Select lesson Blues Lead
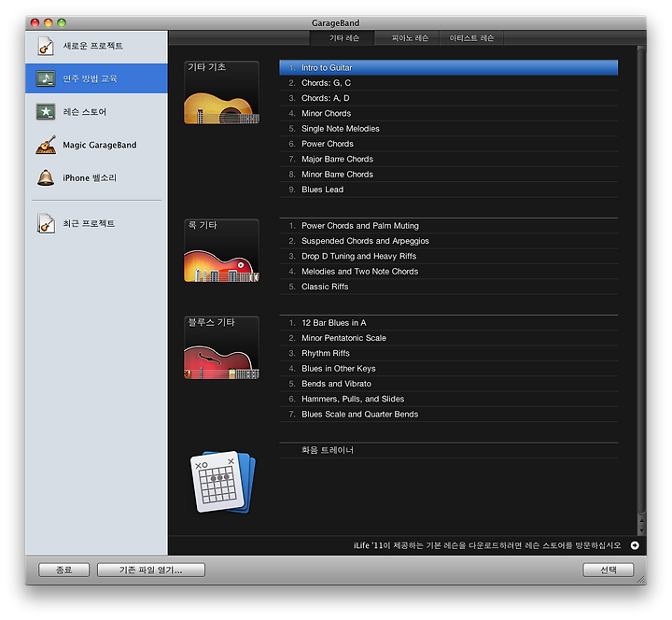This screenshot has width=672, height=620. click(448, 190)
